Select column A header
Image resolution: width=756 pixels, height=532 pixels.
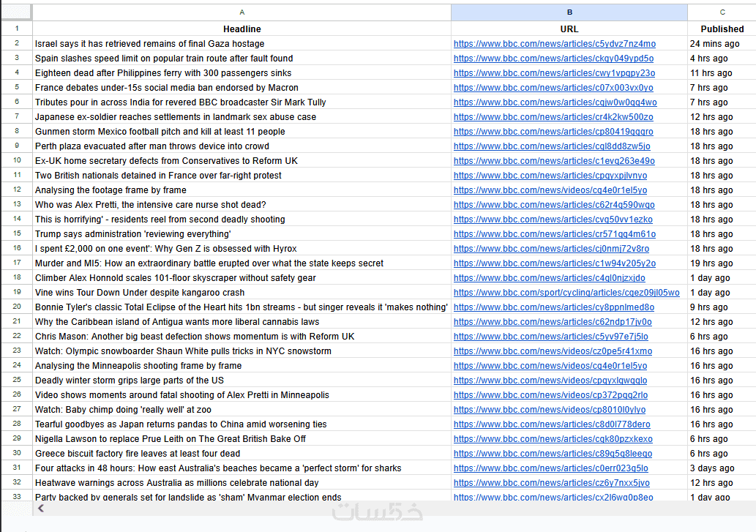(x=242, y=12)
